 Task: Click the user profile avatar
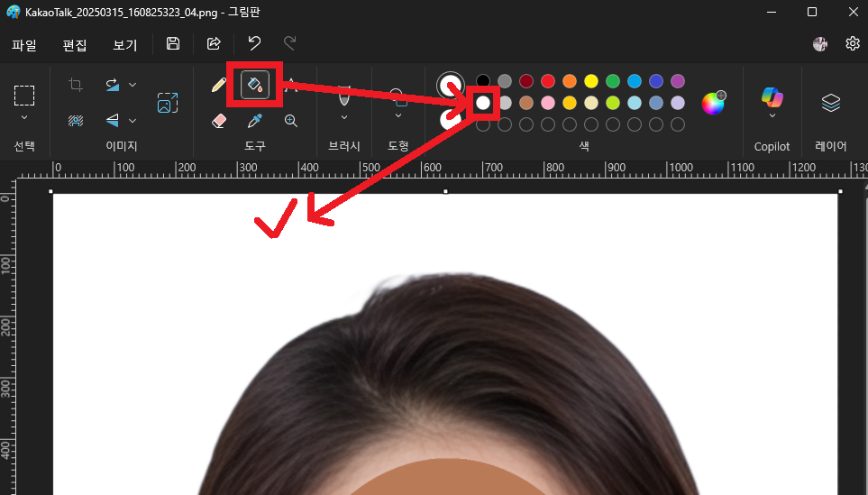pos(820,44)
